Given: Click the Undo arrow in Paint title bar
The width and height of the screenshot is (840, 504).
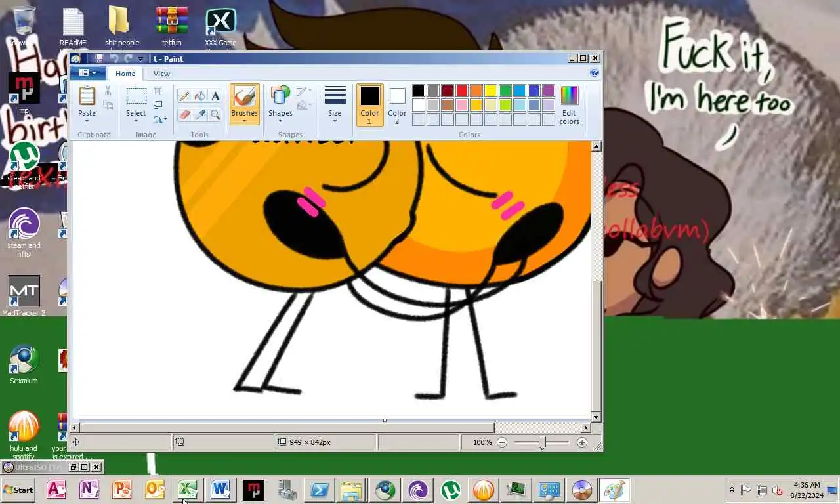Looking at the screenshot, I should [114, 58].
